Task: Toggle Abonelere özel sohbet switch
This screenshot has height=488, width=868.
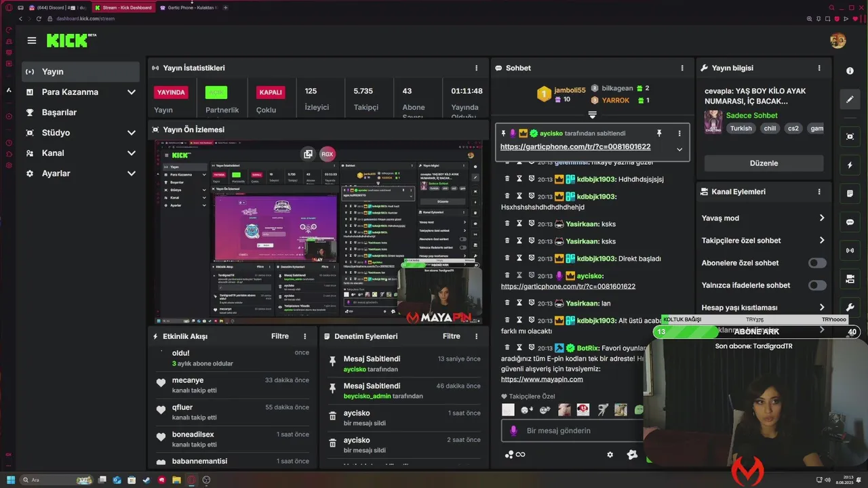Action: (817, 263)
